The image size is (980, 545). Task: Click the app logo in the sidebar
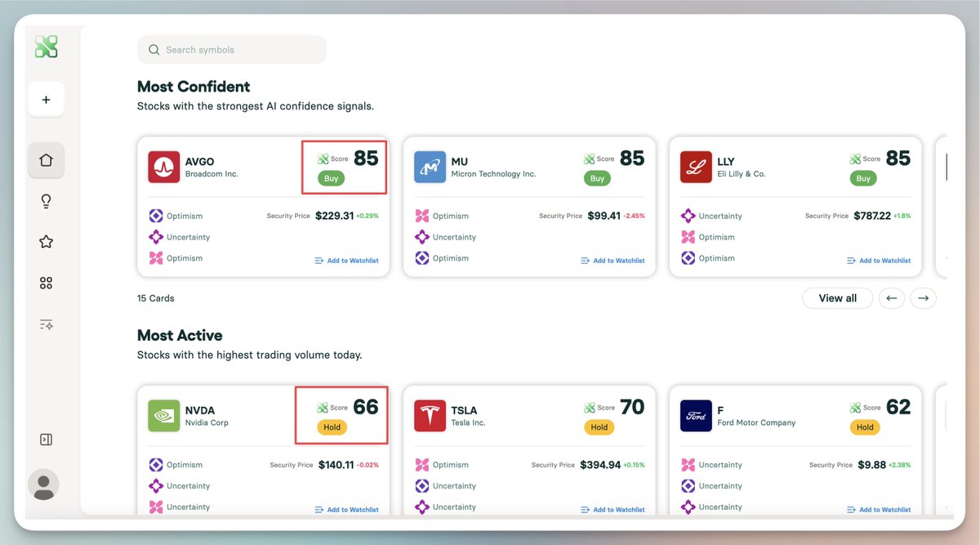pyautogui.click(x=47, y=47)
